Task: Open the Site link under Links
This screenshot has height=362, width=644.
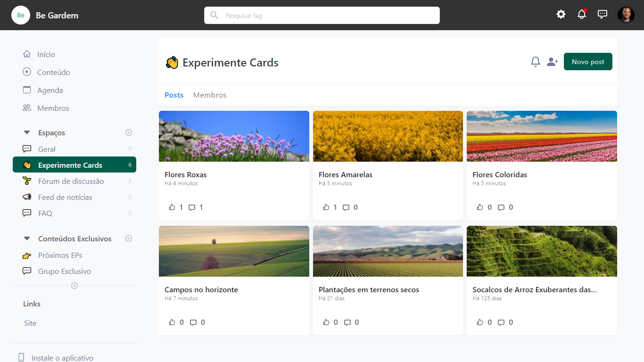Action: pyautogui.click(x=30, y=323)
